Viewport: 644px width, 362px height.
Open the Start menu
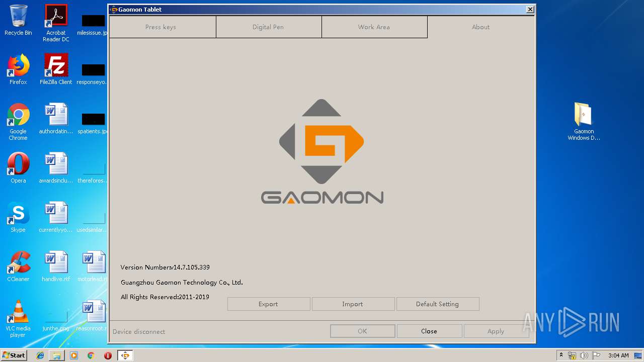click(14, 355)
